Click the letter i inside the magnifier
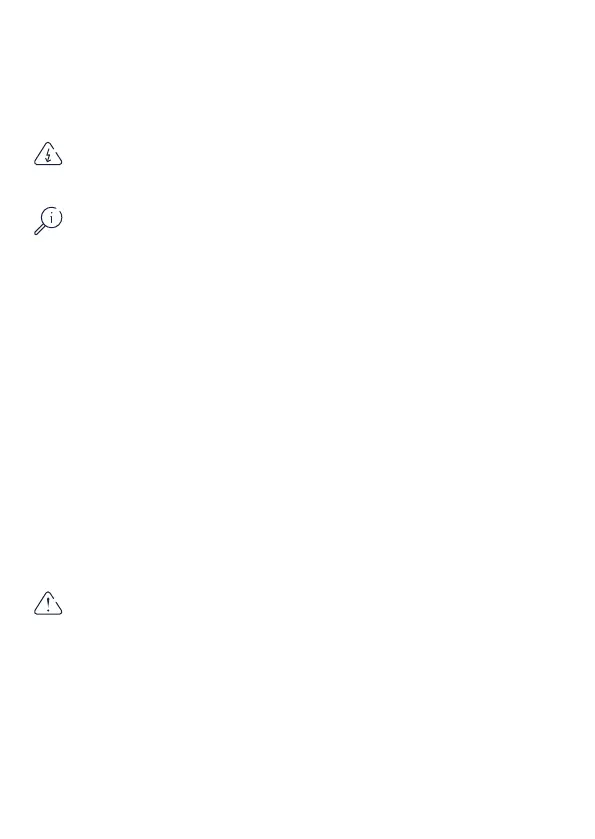Image resolution: width=595 pixels, height=839 pixels. (51, 218)
